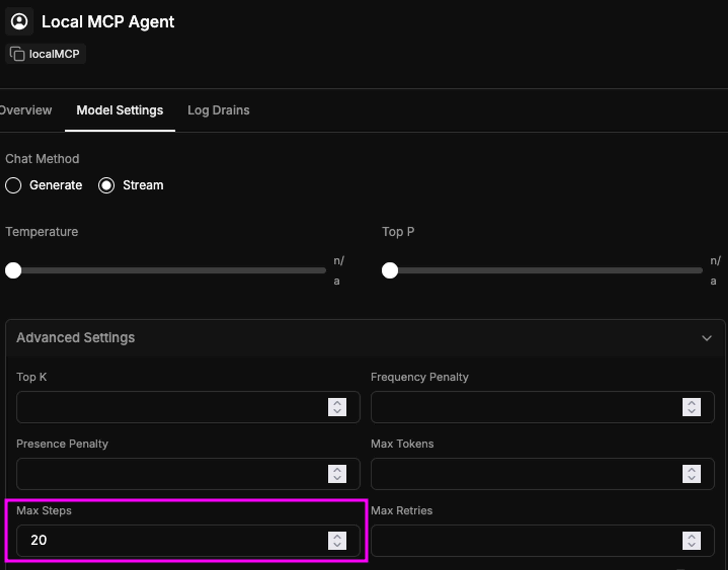Click Top K stepper up arrow
This screenshot has width=728, height=570.
pyautogui.click(x=337, y=403)
